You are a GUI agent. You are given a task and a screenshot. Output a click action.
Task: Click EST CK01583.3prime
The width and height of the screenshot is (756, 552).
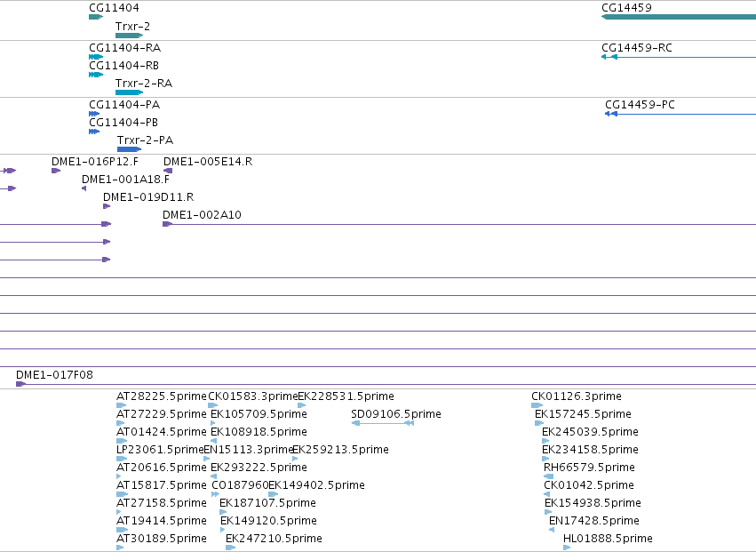[253, 396]
